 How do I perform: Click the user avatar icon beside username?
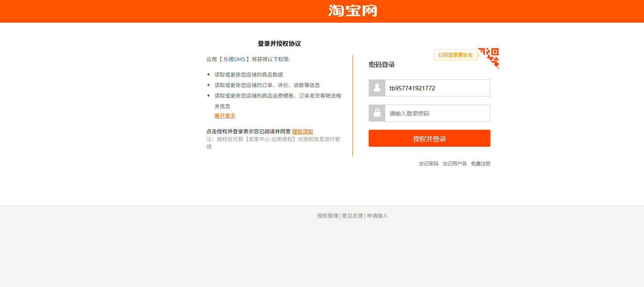[x=377, y=88]
